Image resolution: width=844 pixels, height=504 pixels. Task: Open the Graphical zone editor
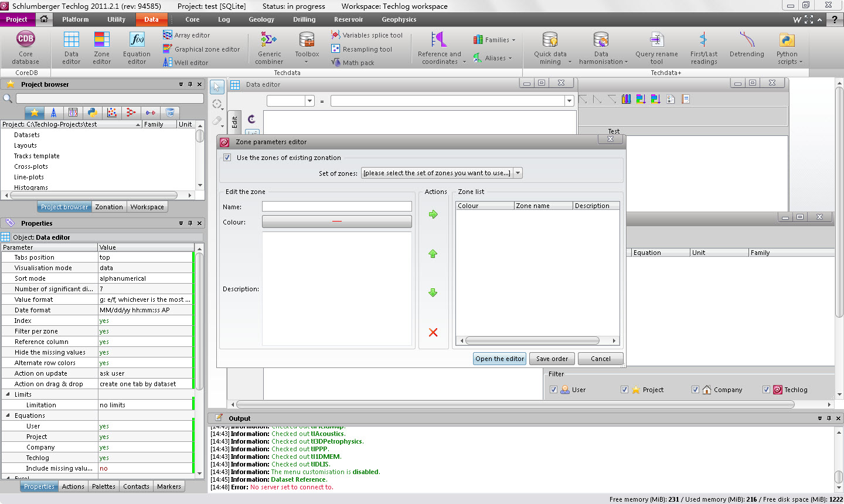click(202, 49)
